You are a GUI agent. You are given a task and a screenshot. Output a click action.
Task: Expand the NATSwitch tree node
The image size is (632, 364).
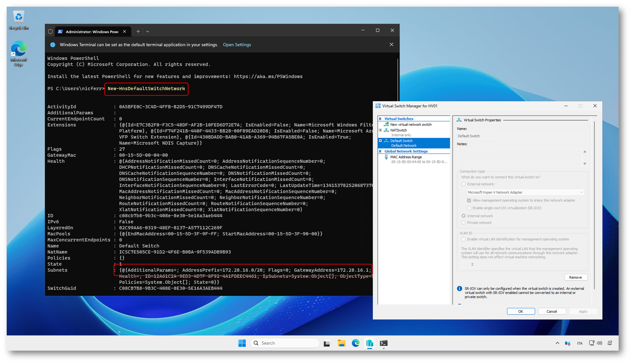click(x=380, y=130)
